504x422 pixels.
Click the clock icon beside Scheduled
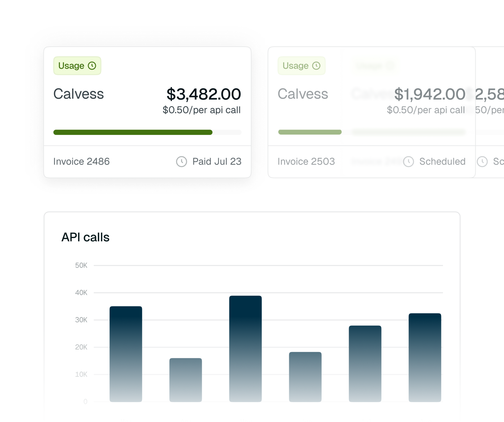point(408,162)
